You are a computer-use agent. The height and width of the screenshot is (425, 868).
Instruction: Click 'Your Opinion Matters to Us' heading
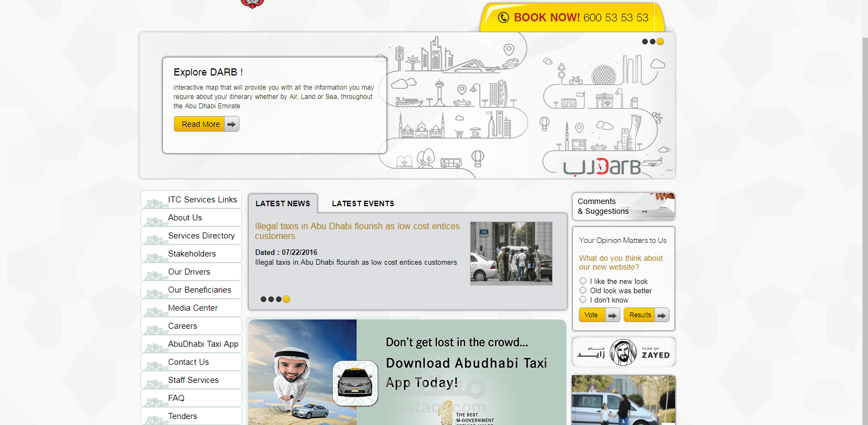tap(623, 240)
